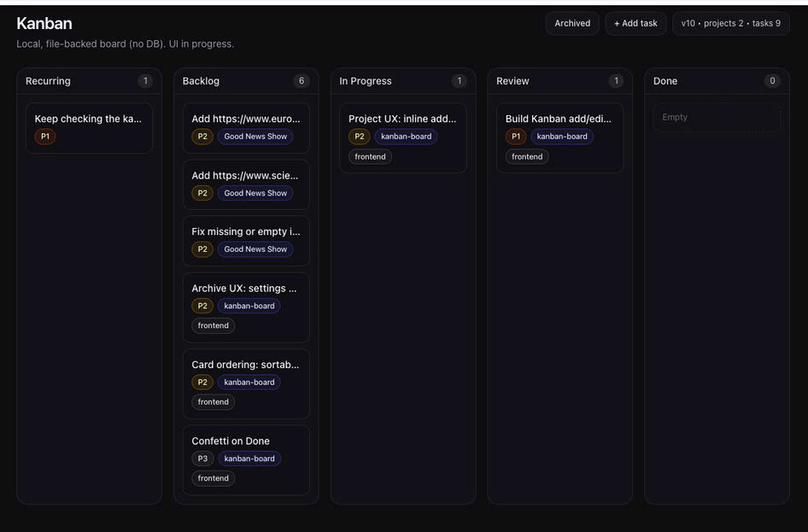Open the 'Archive UX: settings' card
Viewport: 808px width, 532px height.
point(245,288)
